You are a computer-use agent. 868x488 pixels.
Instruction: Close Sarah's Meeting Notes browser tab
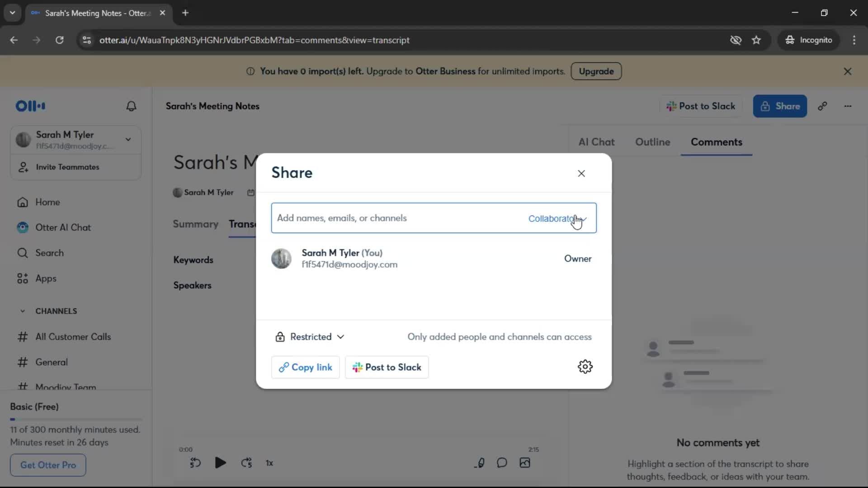click(162, 13)
